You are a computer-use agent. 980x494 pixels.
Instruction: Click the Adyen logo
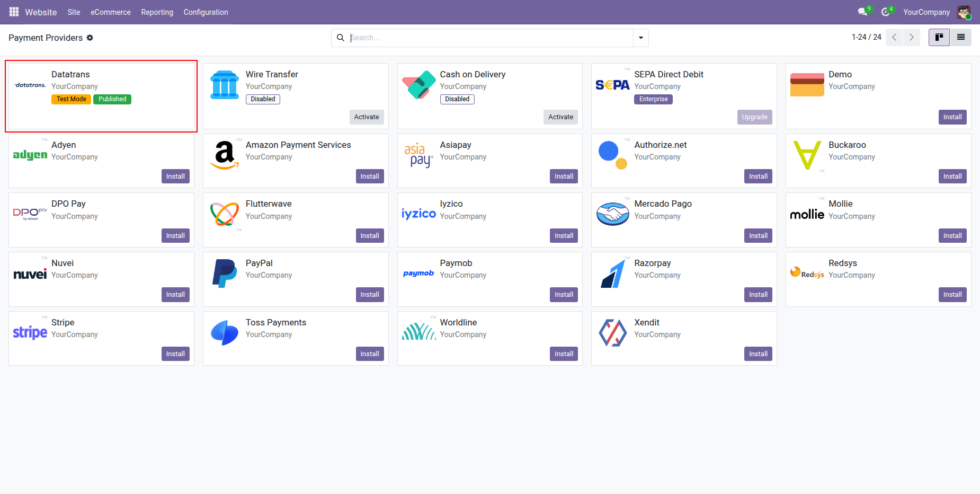(x=30, y=155)
